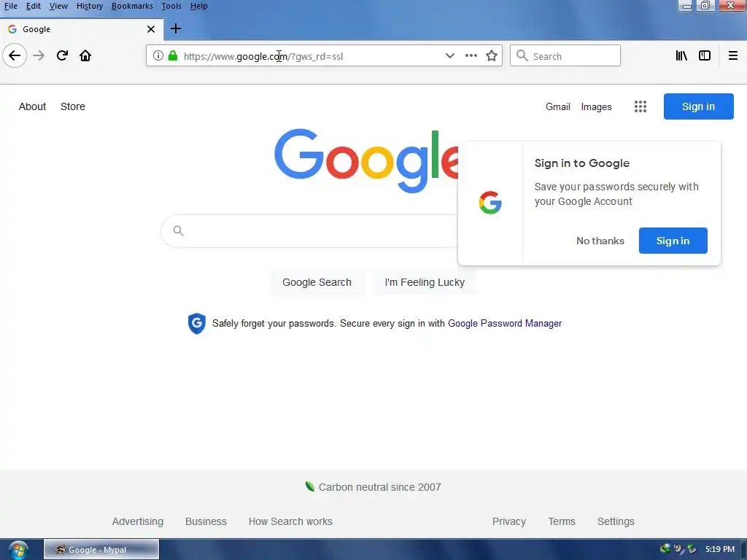Click the green leaf carbon neutral icon
The width and height of the screenshot is (747, 560).
[309, 486]
